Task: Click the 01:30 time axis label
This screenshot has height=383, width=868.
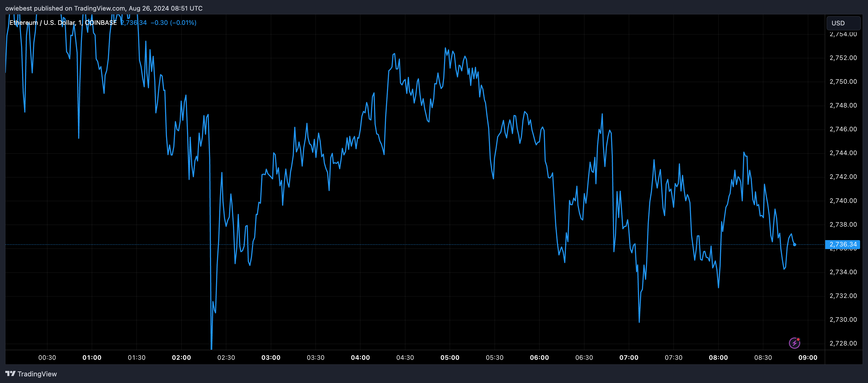Action: [137, 357]
